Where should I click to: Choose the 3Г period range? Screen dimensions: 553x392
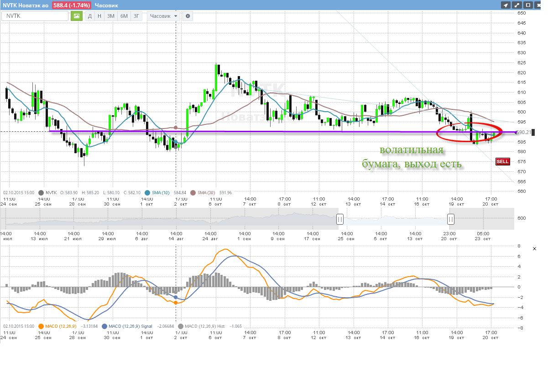click(136, 16)
